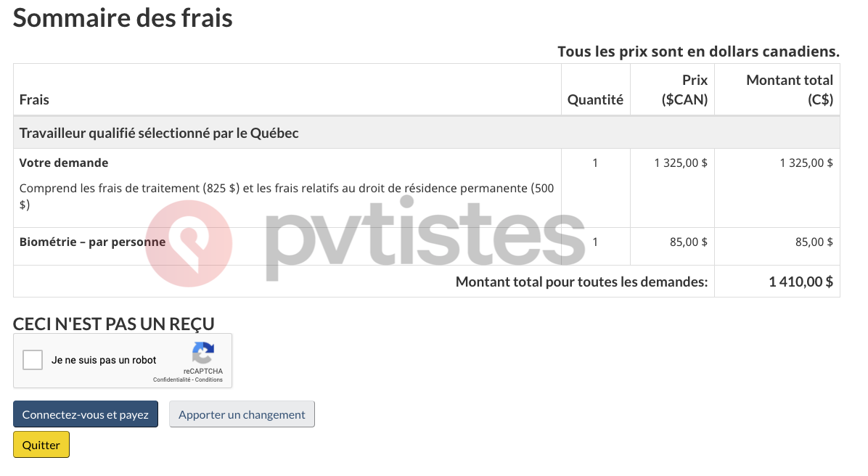Click the pvtistes watermark pin icon
Screen dimensions: 868x476
point(189,243)
